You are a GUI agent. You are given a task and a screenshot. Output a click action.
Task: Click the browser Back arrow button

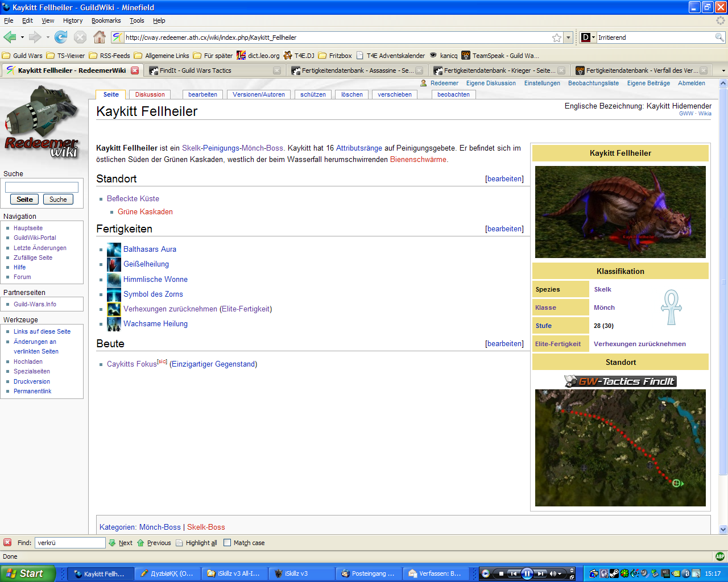tap(10, 38)
